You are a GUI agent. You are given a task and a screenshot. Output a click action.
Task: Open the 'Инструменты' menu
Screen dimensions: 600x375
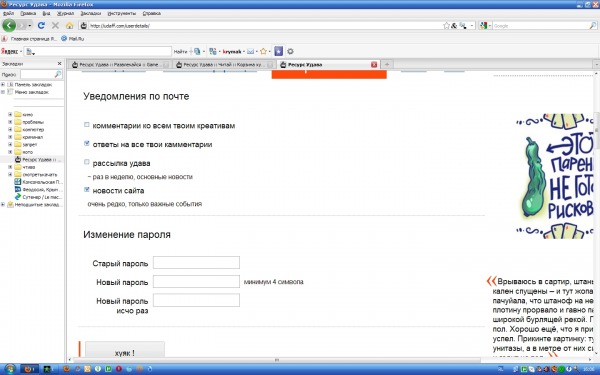(122, 13)
